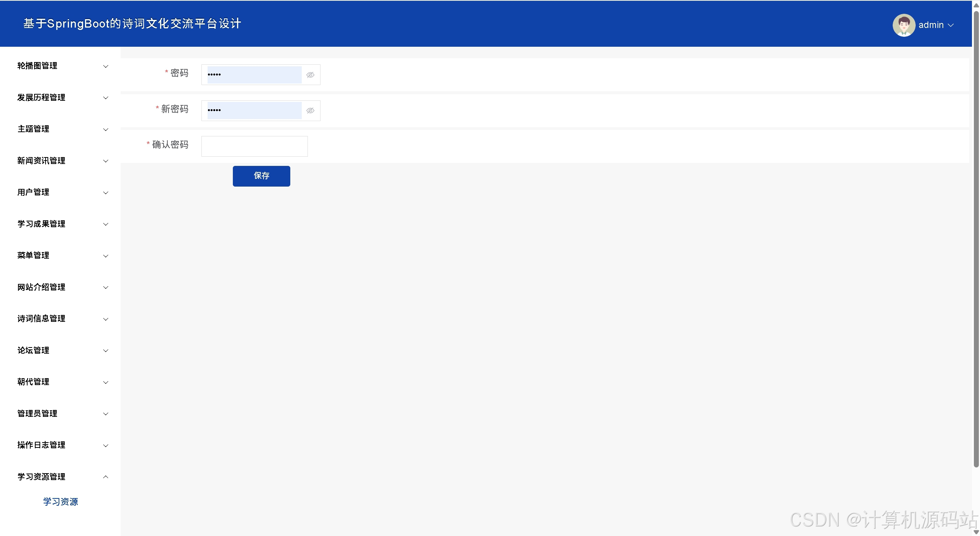The width and height of the screenshot is (980, 536).
Task: Click the scrollbar down arrow
Action: [x=976, y=532]
